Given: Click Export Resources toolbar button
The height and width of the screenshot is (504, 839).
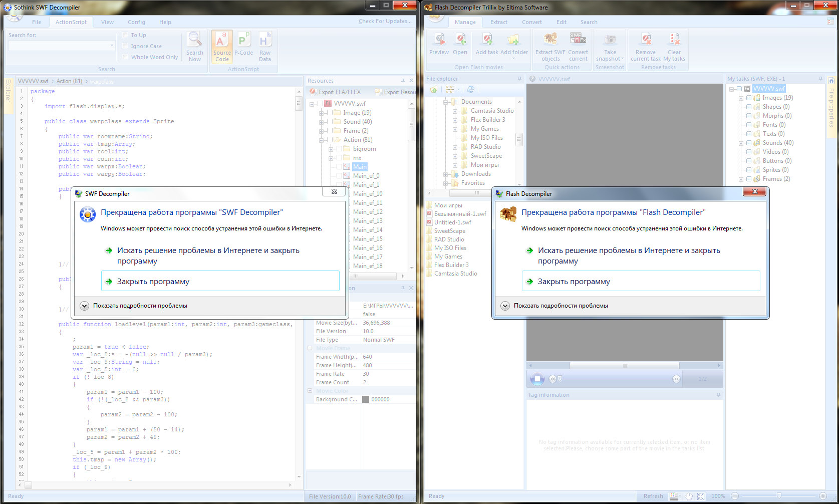Looking at the screenshot, I should 395,92.
